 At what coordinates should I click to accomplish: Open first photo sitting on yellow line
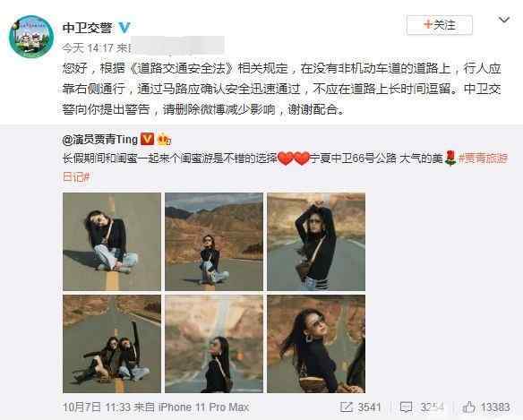(112, 242)
